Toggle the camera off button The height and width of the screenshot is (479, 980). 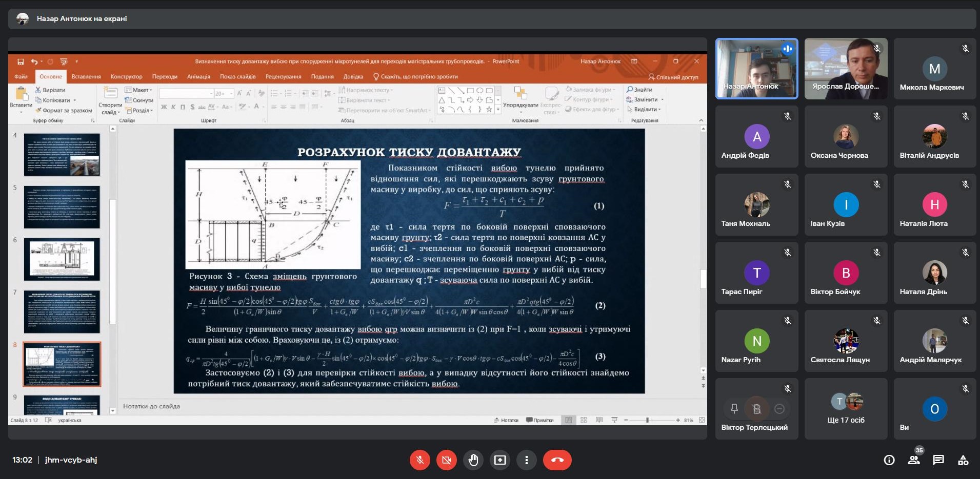(x=446, y=460)
